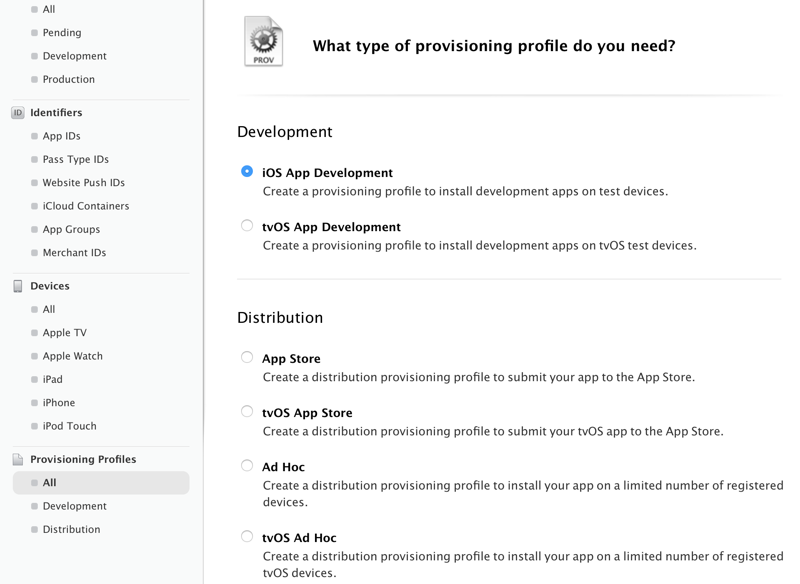Screen dimensions: 800x584
Task: Open the Merchant IDs section
Action: 74,253
